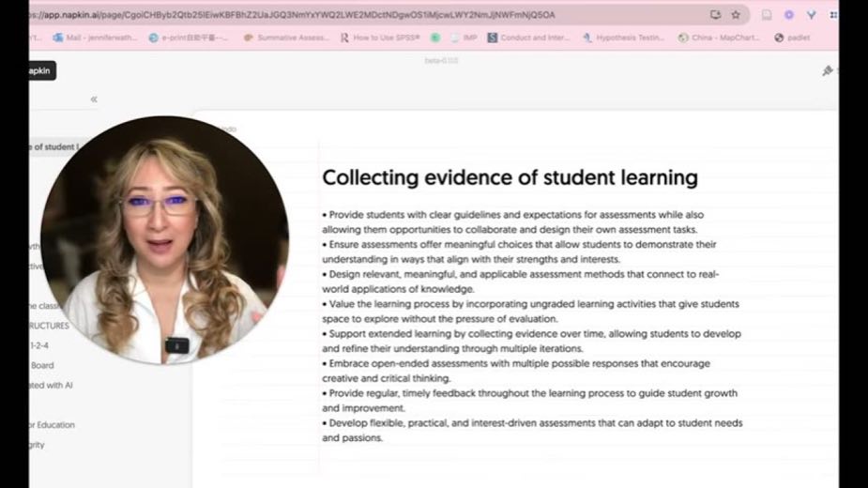Click the bullet 'Design relevant, meaningful, and applicable'

tap(521, 282)
